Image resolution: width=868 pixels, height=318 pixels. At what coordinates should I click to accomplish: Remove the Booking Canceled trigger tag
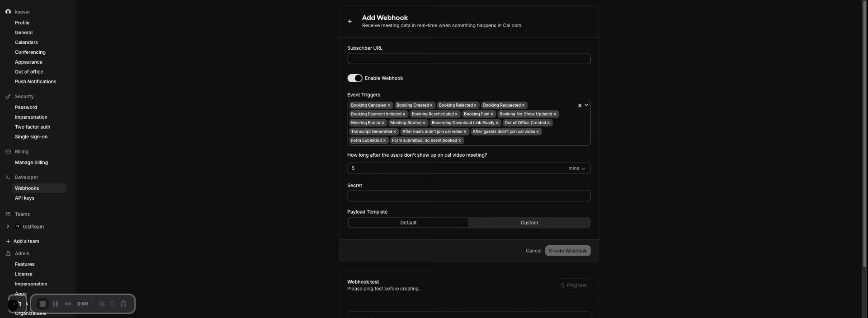[x=389, y=105]
